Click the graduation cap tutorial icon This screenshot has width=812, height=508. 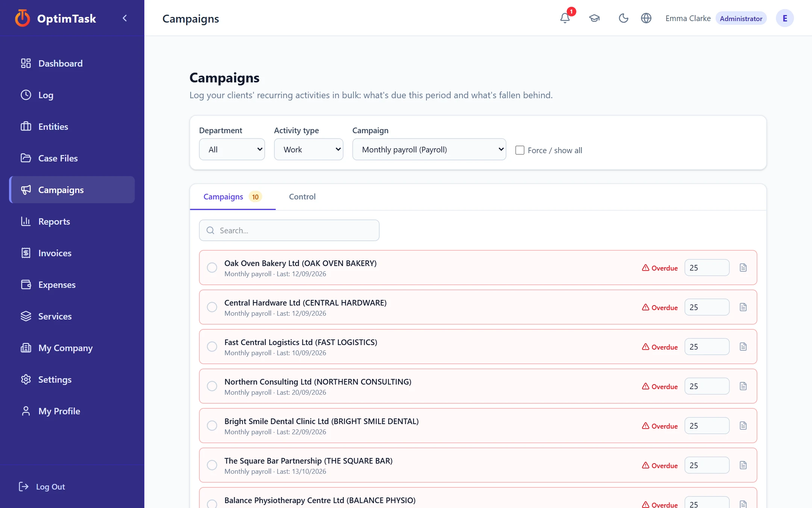pos(594,18)
